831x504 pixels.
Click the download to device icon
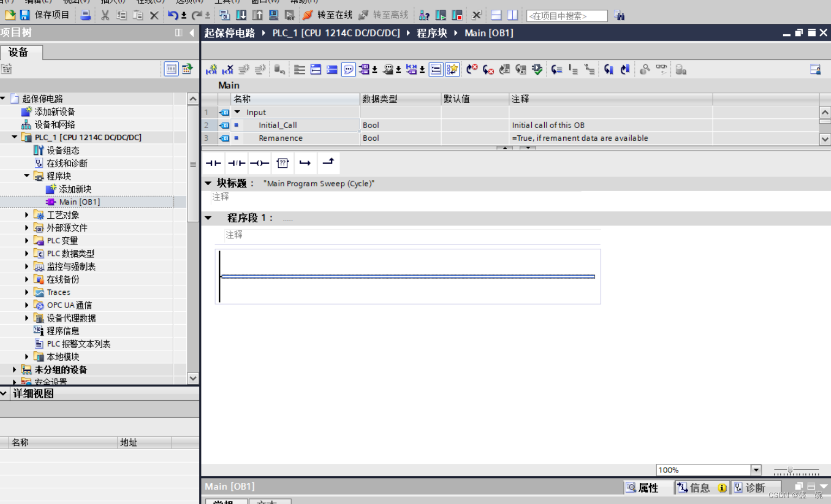click(x=241, y=15)
